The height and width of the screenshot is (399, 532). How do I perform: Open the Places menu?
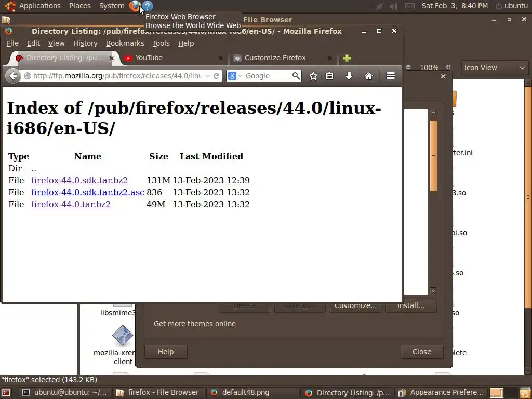(x=79, y=6)
